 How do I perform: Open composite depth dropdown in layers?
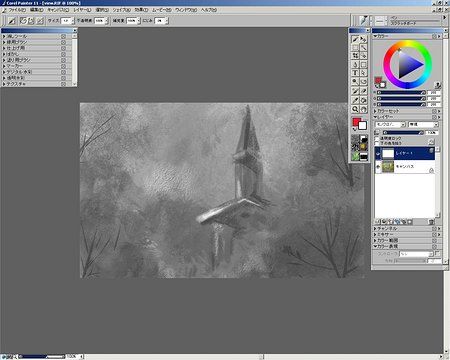tap(423, 124)
